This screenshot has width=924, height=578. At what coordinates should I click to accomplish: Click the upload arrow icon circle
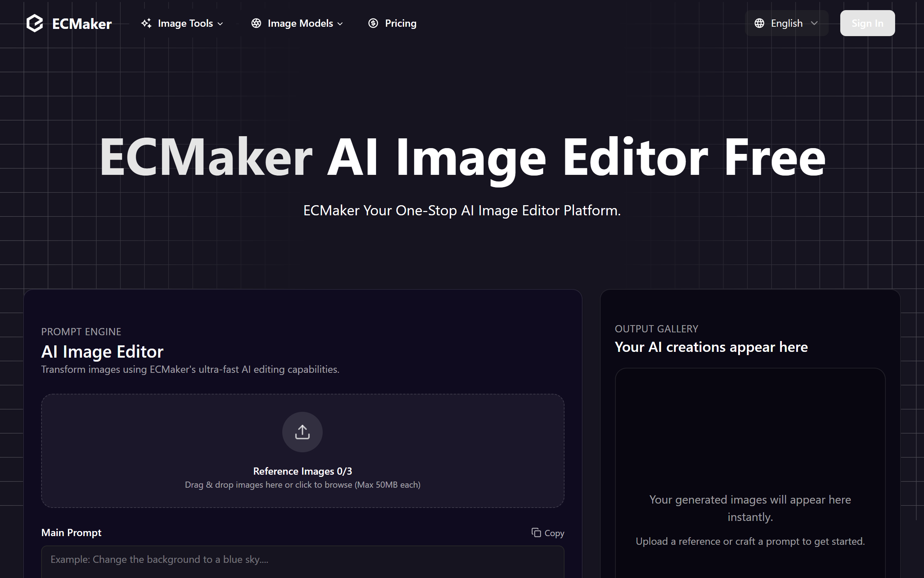pos(302,432)
